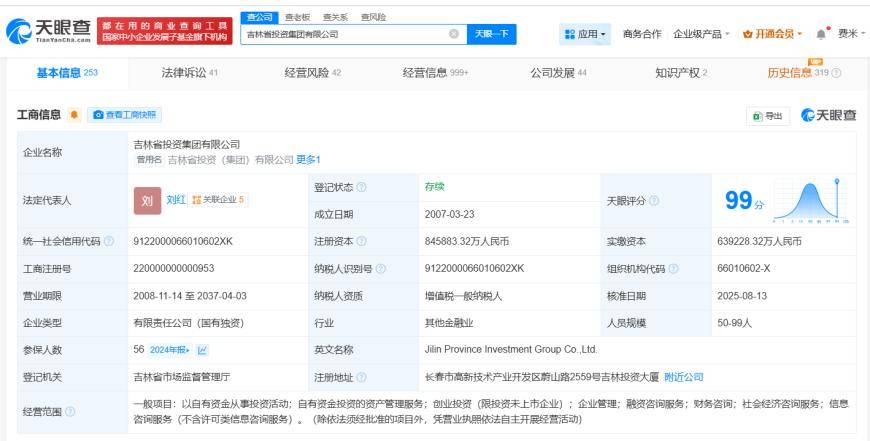The width and height of the screenshot is (870, 441).
Task: Select the 查老板 search tab
Action: click(297, 17)
